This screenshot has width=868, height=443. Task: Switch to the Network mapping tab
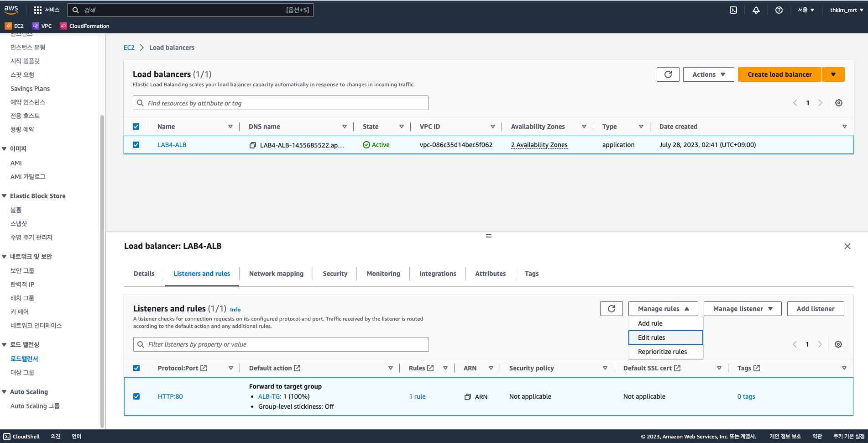coord(276,274)
